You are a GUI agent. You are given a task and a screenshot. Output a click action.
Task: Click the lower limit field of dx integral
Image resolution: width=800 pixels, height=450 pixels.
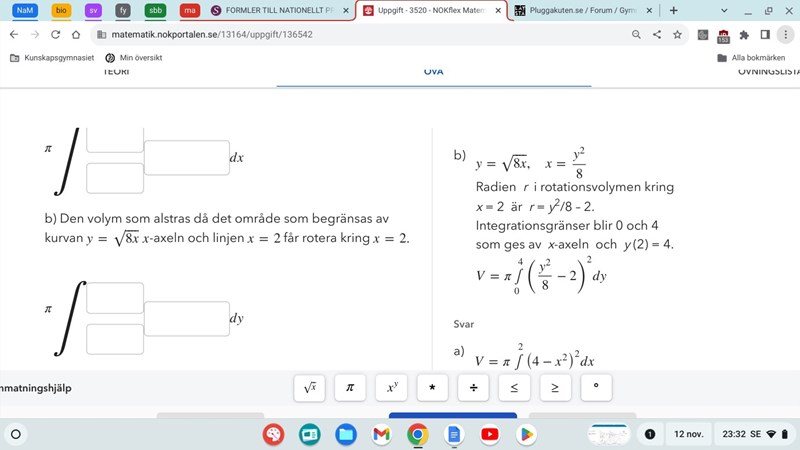coord(115,178)
